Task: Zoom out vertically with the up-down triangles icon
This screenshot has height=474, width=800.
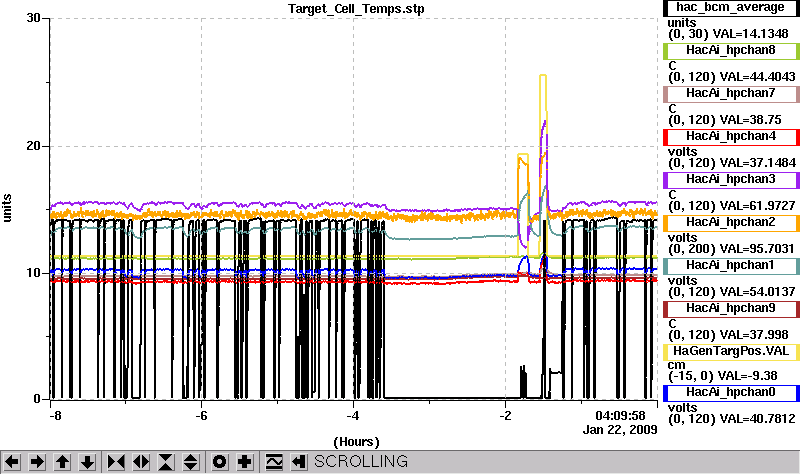Action: (x=191, y=462)
